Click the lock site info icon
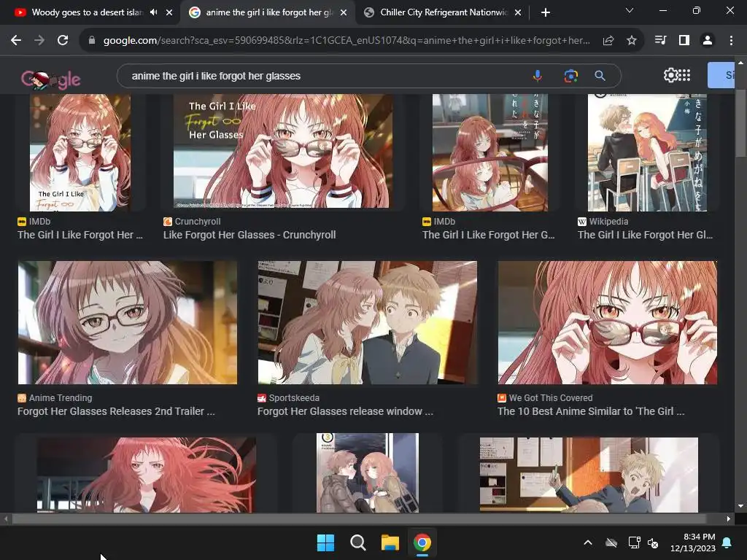Screen dimensions: 747x560 (x=91, y=41)
